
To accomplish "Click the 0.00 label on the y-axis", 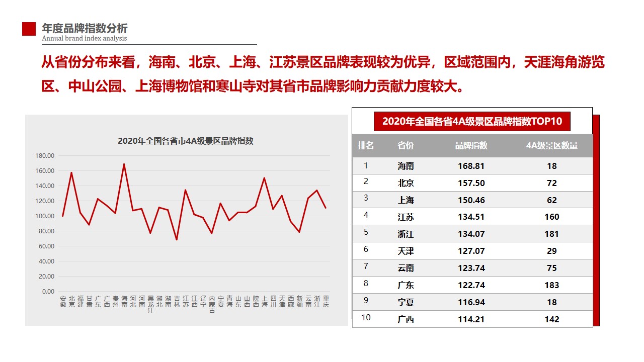I will click(48, 292).
